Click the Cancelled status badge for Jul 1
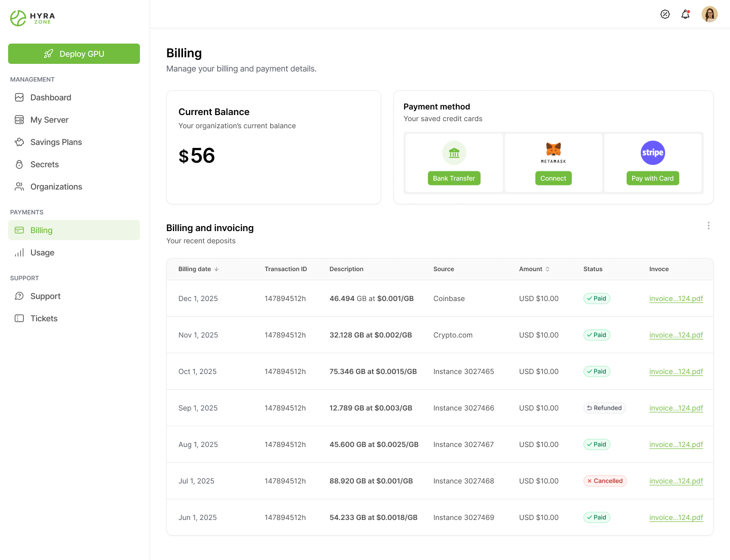Viewport: 730px width, 560px height. click(605, 481)
